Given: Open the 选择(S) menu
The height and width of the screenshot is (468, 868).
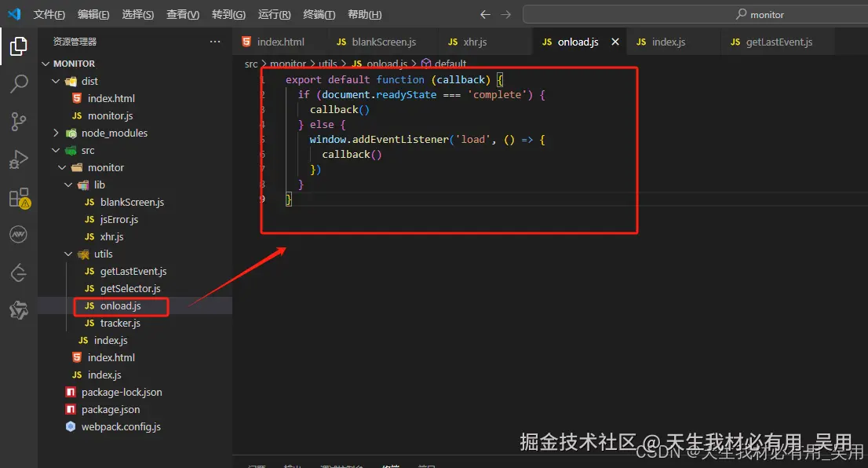Looking at the screenshot, I should click(138, 14).
